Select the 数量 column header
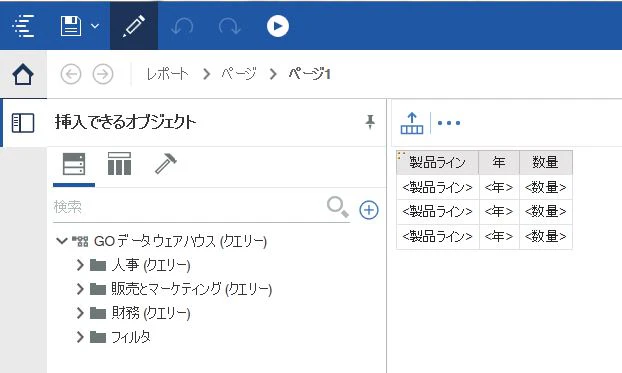The image size is (622, 373). pos(546,162)
